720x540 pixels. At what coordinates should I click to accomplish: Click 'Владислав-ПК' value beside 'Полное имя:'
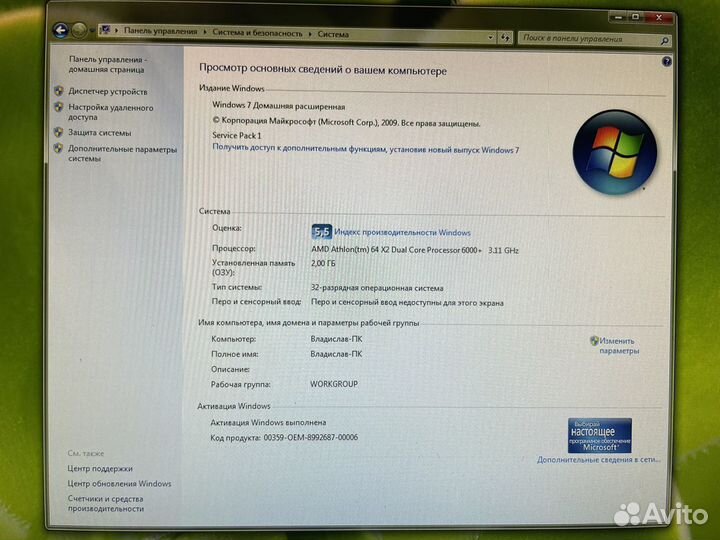336,354
